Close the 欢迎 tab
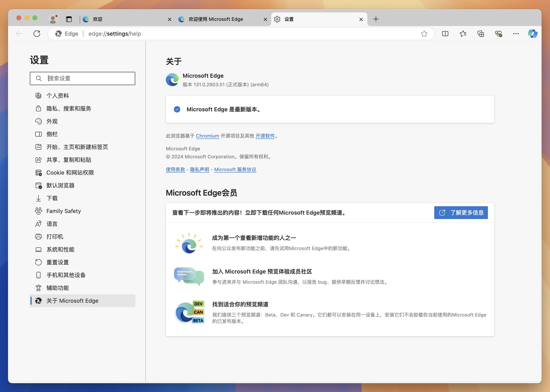 [x=169, y=19]
